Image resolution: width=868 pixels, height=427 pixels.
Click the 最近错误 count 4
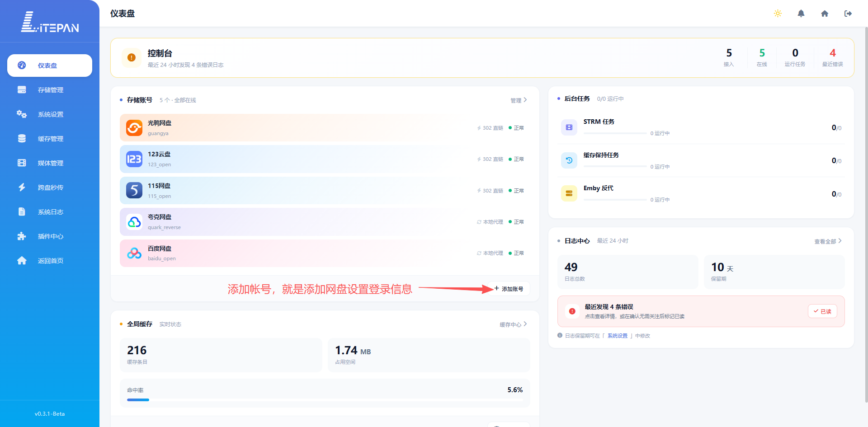833,53
